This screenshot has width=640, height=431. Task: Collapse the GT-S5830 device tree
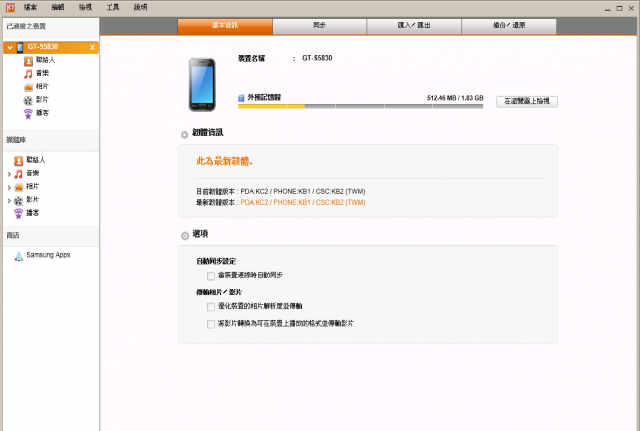[x=10, y=48]
